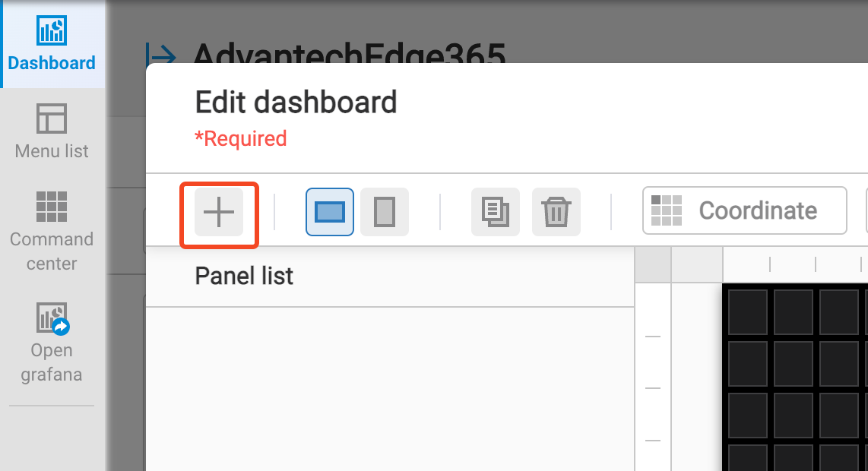The image size is (868, 471).
Task: Toggle the highlighted add-panel button
Action: tap(219, 211)
